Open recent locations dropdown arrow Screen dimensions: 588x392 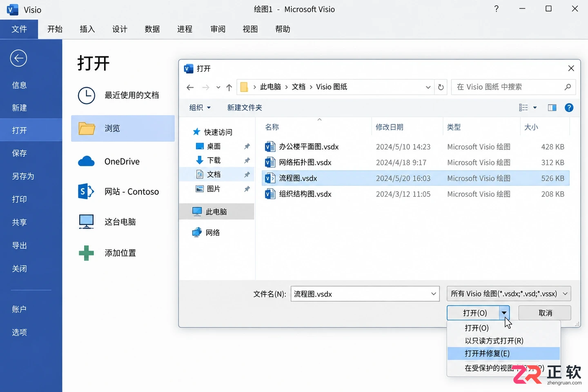point(218,87)
